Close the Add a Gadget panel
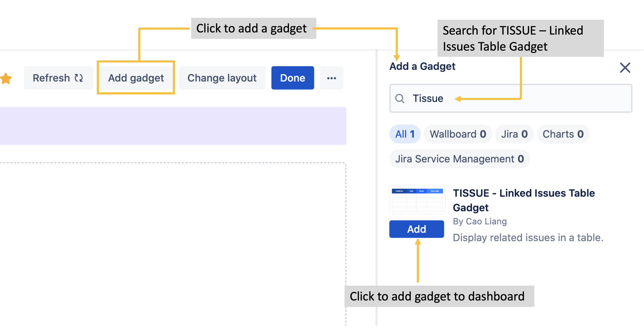Image resolution: width=644 pixels, height=329 pixels. [x=625, y=68]
